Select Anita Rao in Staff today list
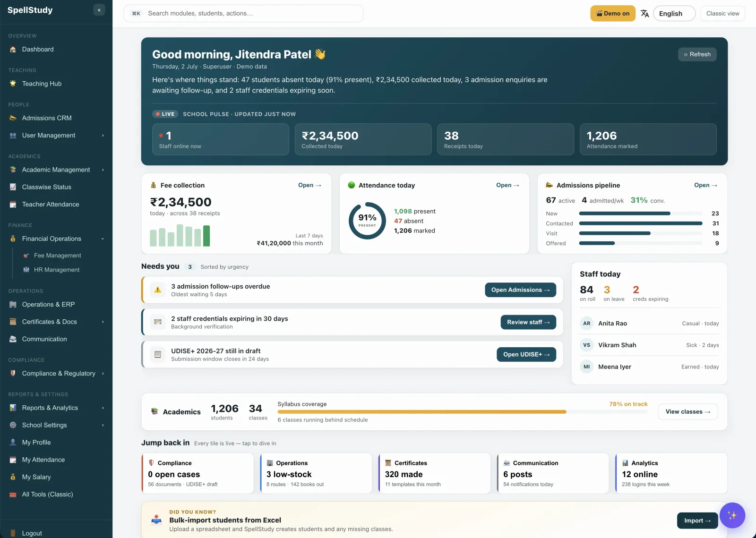Screen dimensions: 756x538 click(x=649, y=324)
